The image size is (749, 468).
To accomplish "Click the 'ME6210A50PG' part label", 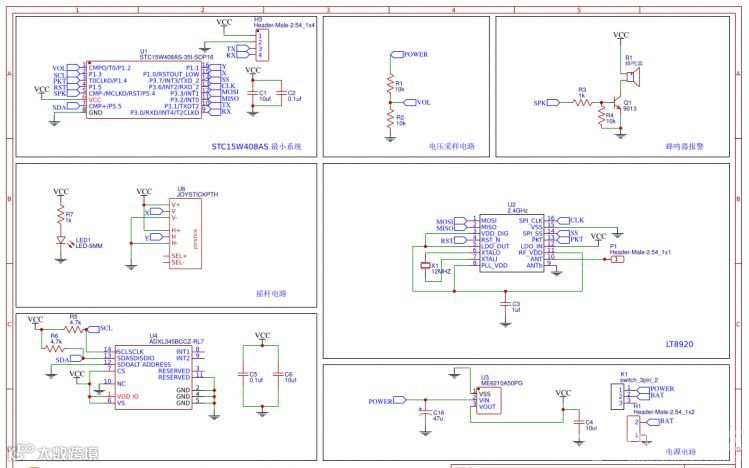I will (502, 383).
